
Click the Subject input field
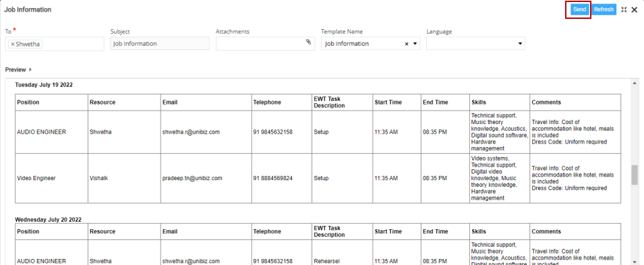[x=160, y=44]
